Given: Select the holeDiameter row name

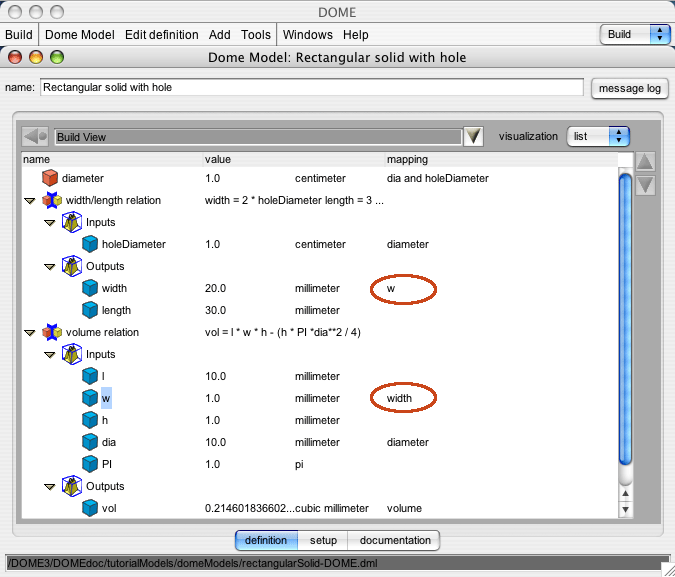Looking at the screenshot, I should click(x=133, y=244).
